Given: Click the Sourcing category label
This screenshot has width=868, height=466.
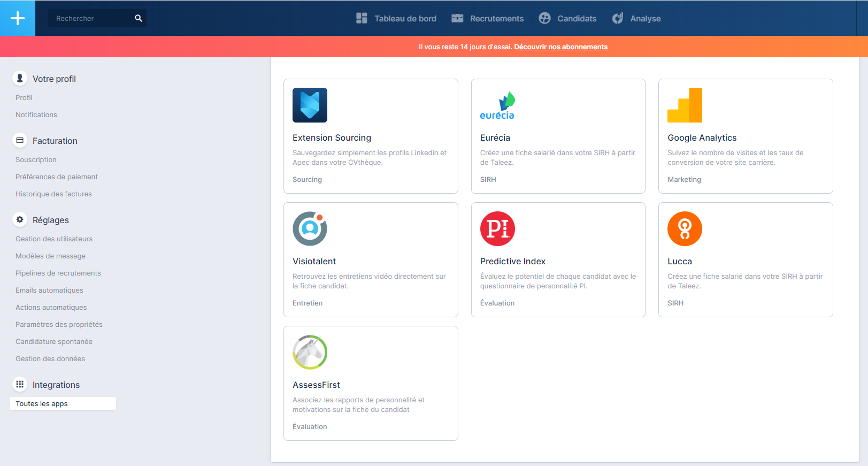Looking at the screenshot, I should 307,179.
